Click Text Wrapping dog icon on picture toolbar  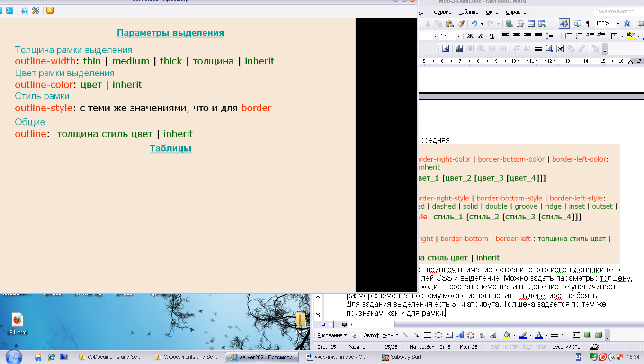coord(560,48)
